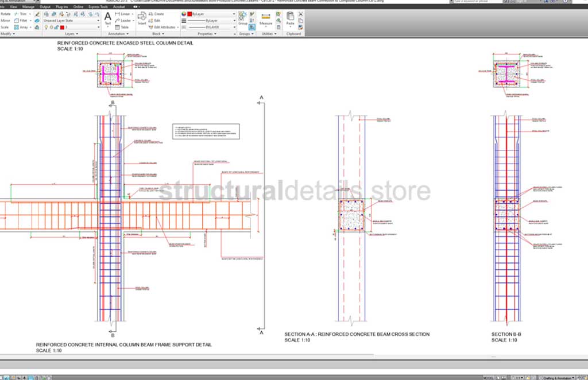
Task: Select the Array modify tool
Action: coord(24,27)
